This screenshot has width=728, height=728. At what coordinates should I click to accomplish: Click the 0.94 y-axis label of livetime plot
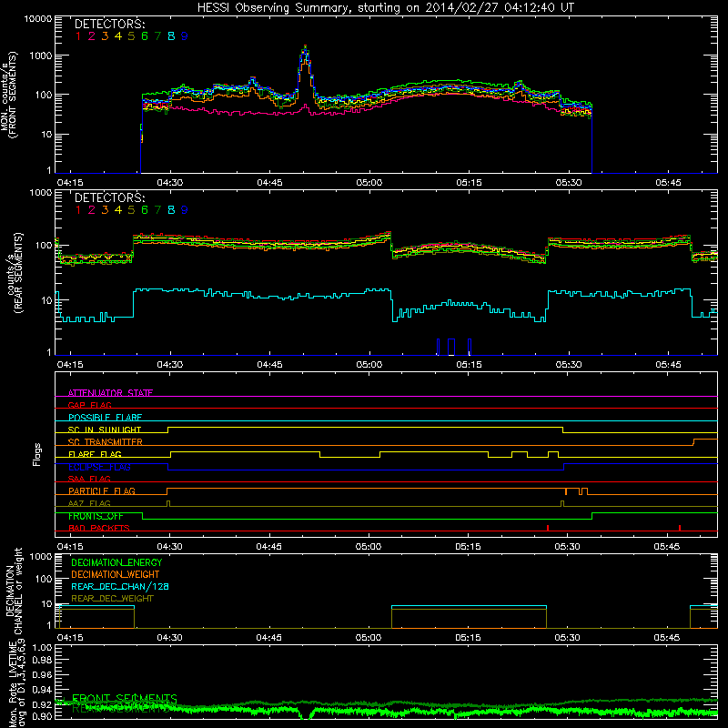pyautogui.click(x=42, y=690)
